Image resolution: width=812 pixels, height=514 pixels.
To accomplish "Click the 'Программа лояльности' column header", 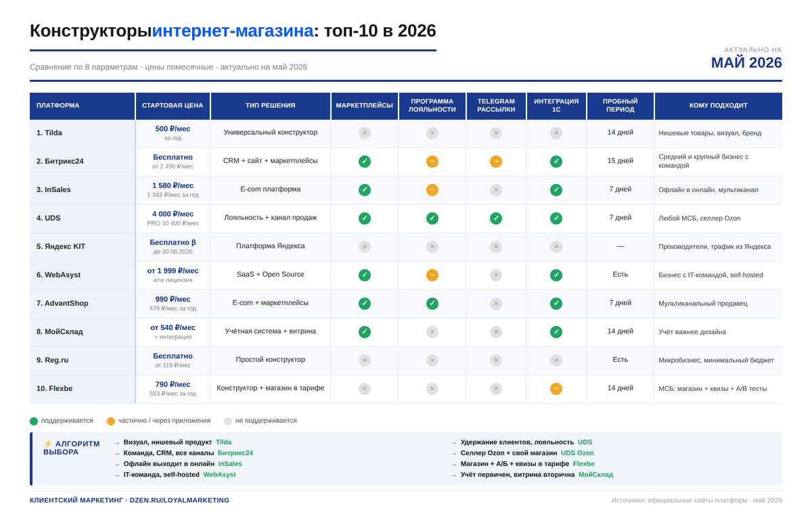I will click(x=432, y=106).
